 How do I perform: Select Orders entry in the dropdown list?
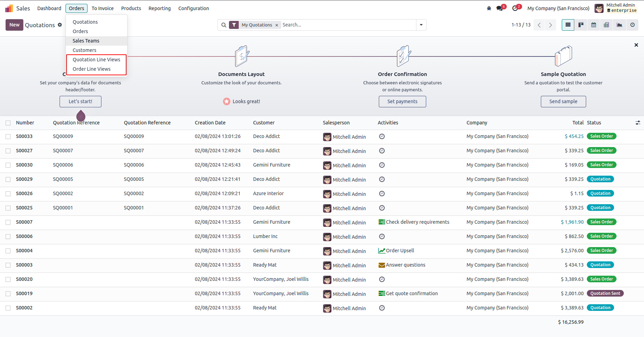point(97,31)
